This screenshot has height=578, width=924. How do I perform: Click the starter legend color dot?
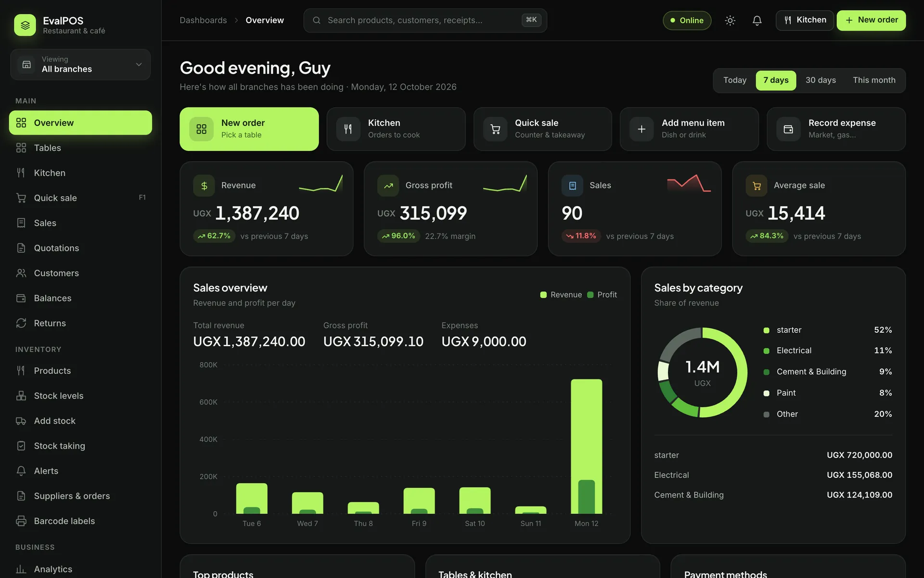tap(766, 330)
